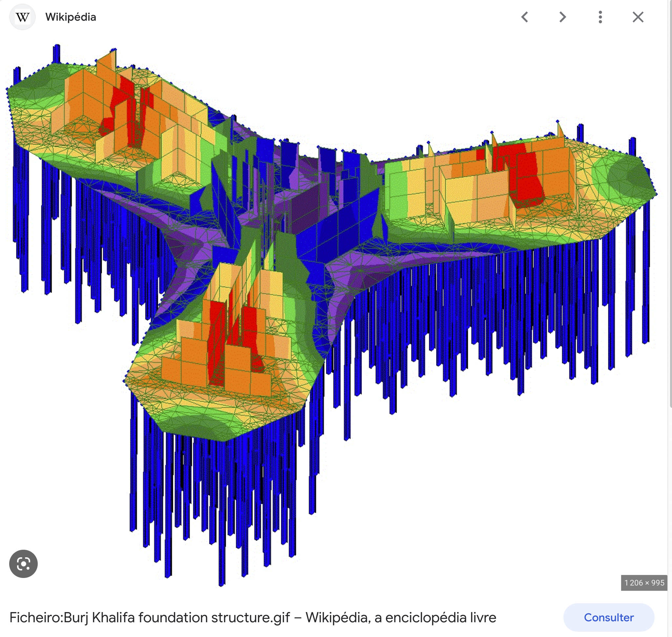
Task: Search the image with Google Lens icon
Action: (23, 564)
